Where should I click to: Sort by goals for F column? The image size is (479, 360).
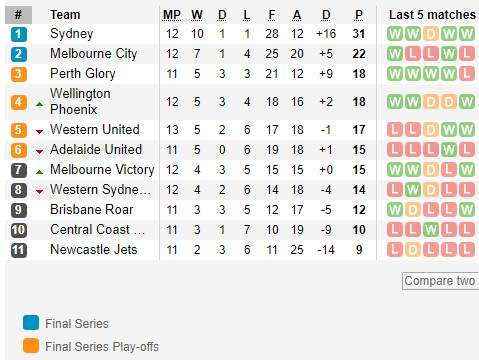272,15
